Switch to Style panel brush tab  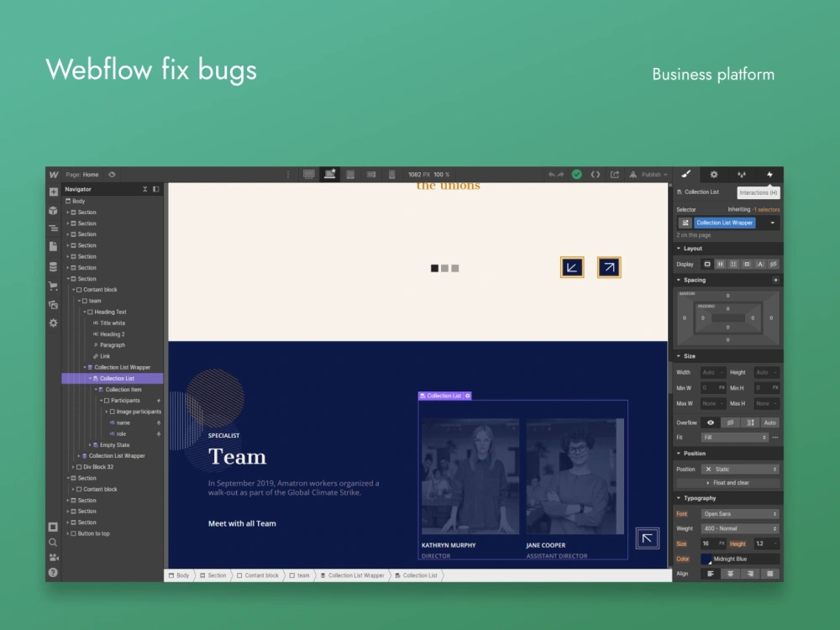(x=686, y=174)
